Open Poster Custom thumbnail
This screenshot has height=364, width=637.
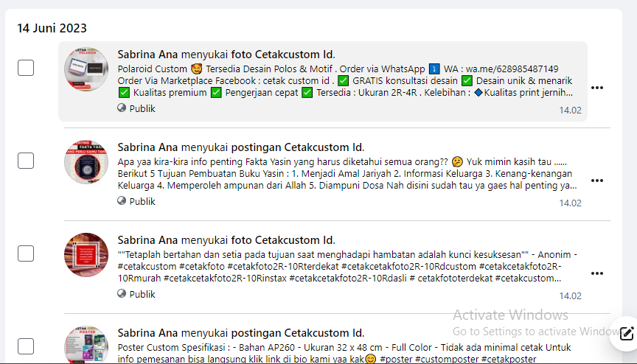click(86, 345)
